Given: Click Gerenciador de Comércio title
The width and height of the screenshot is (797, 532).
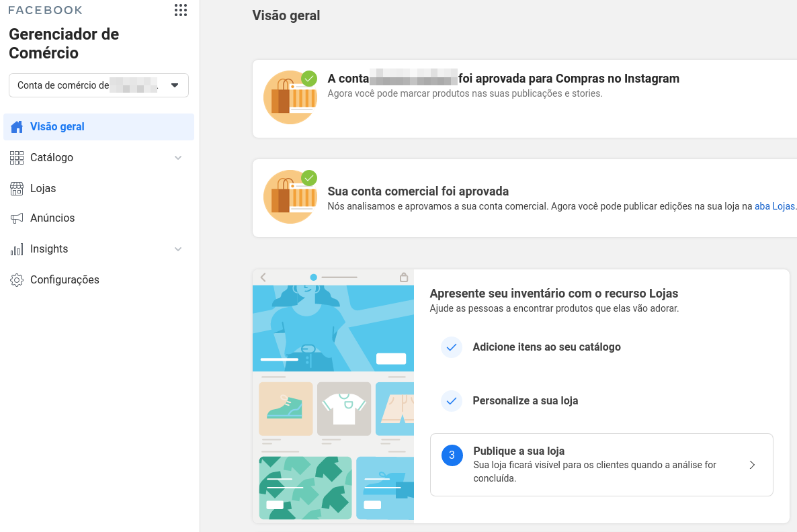Looking at the screenshot, I should pyautogui.click(x=64, y=44).
